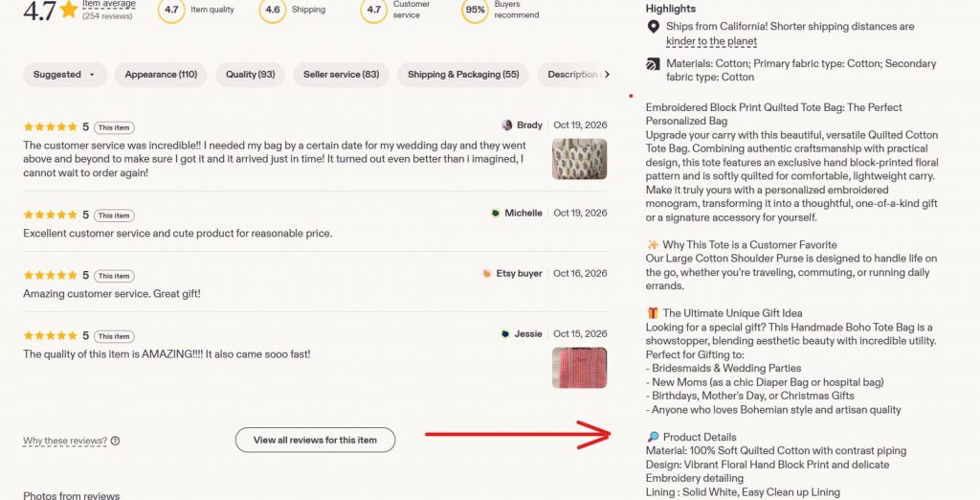This screenshot has width=980, height=500.
Task: Click 'Bridesmaids & Wedding Parties' list line
Action: [x=724, y=368]
